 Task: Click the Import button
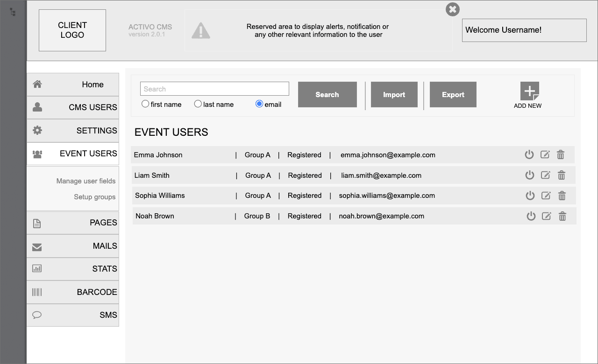(394, 95)
